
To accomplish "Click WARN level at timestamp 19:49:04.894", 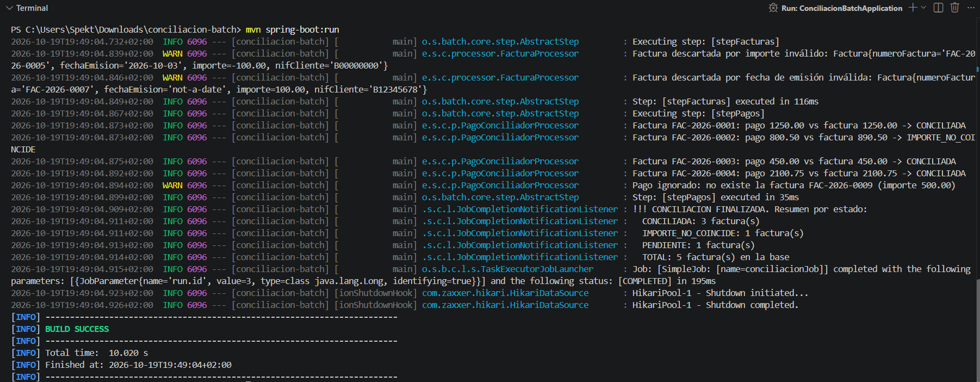I will pyautogui.click(x=172, y=185).
